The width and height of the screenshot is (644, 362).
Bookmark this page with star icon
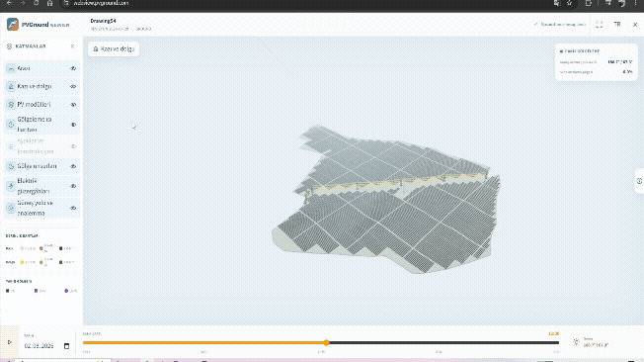[569, 3]
